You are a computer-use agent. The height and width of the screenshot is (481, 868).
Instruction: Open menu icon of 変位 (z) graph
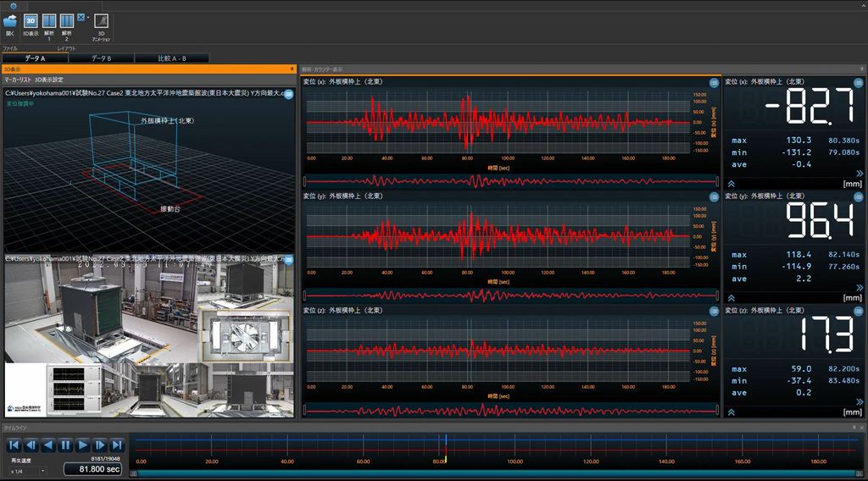[x=714, y=312]
